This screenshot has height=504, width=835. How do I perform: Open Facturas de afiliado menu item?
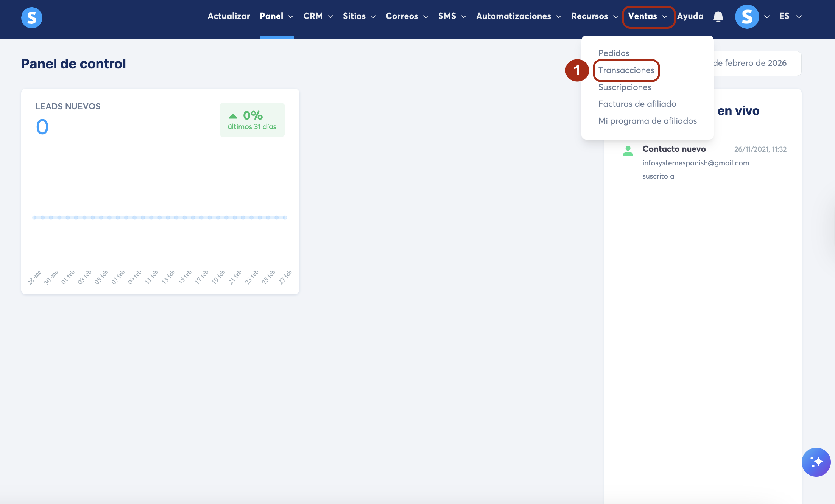point(637,104)
